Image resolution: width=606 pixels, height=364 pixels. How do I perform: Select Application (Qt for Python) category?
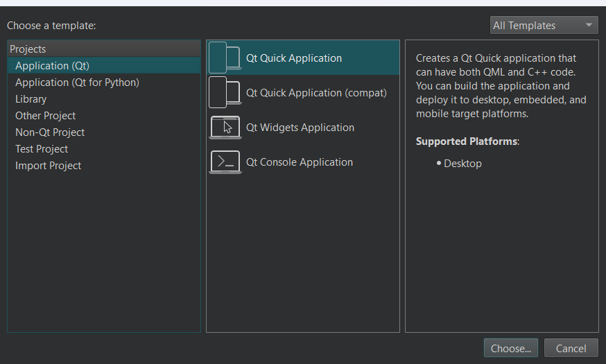tap(103, 83)
